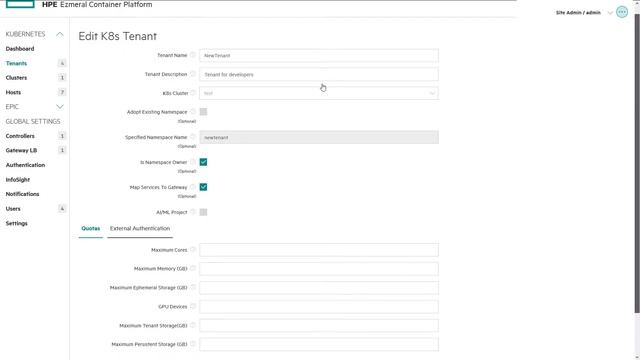Go to Gateway LB settings
This screenshot has height=360, width=640.
click(x=21, y=150)
